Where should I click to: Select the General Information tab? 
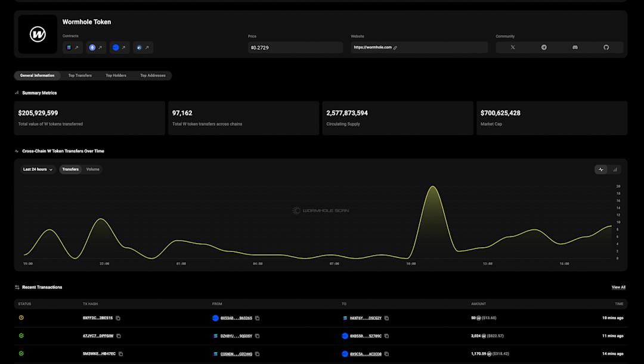coord(38,76)
